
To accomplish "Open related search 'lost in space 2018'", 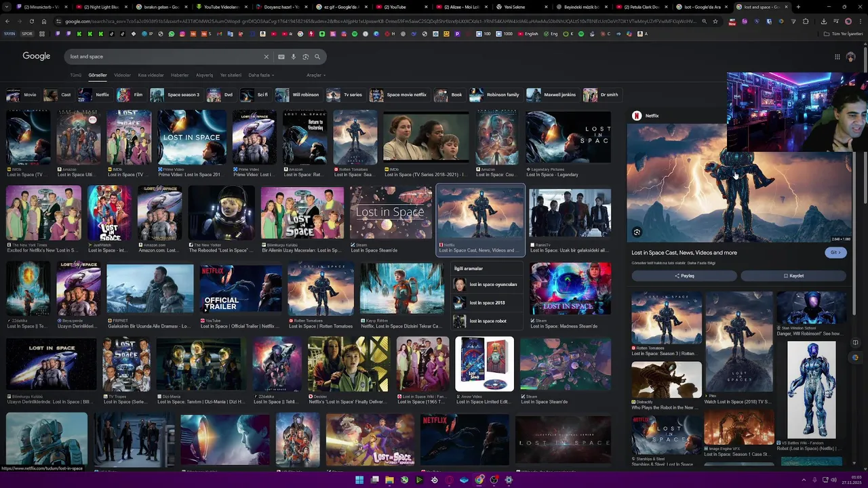I will tap(486, 303).
